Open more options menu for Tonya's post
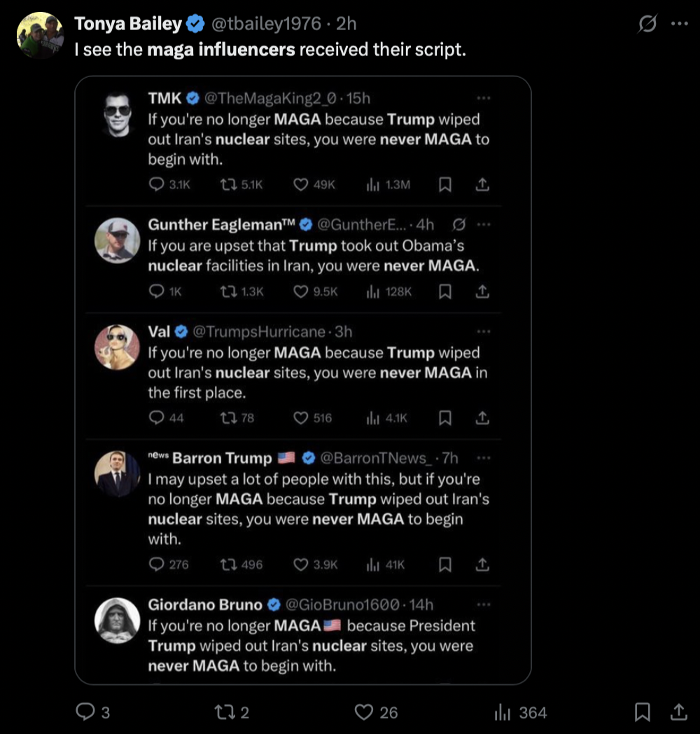This screenshot has width=700, height=734. 680,23
